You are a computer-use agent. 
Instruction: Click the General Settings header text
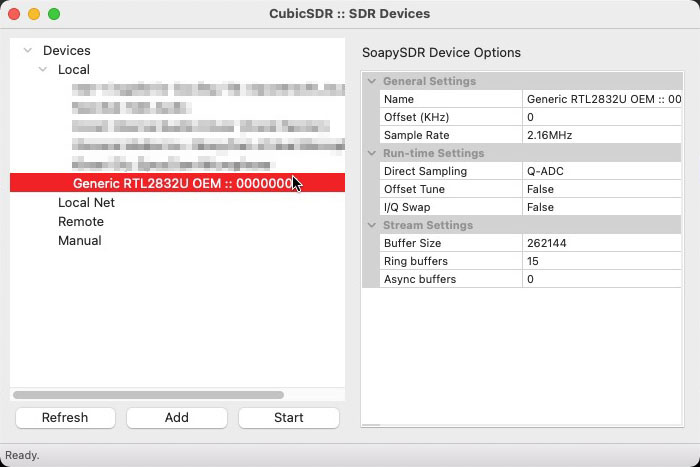coord(429,81)
